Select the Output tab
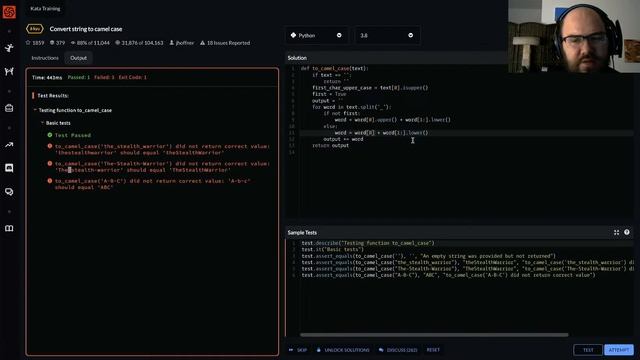640x360 pixels. pyautogui.click(x=78, y=58)
